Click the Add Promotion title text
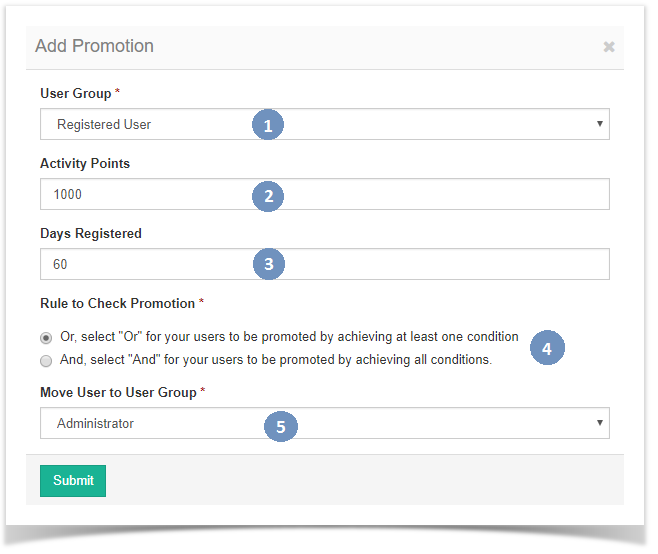Screen dimensions: 658x554 pyautogui.click(x=94, y=46)
